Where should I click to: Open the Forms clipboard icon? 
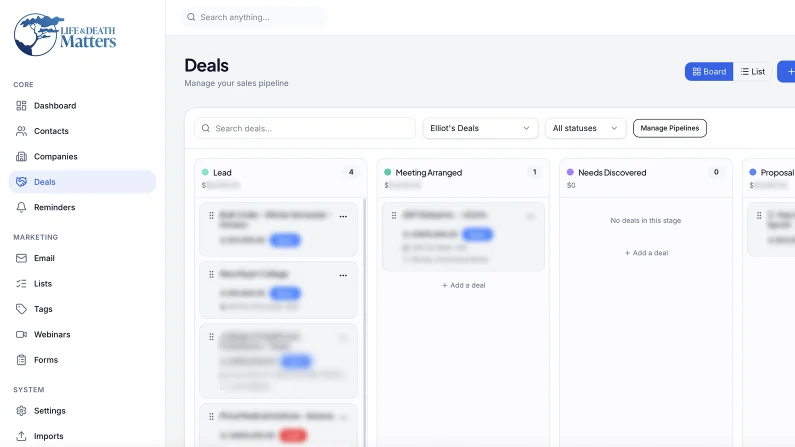point(21,360)
